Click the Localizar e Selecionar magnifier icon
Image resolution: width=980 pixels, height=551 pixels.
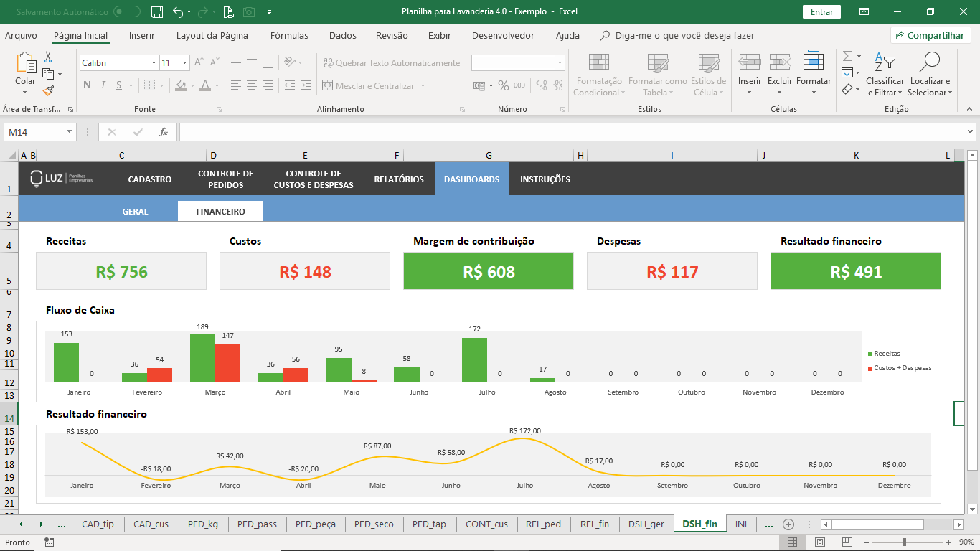(929, 62)
